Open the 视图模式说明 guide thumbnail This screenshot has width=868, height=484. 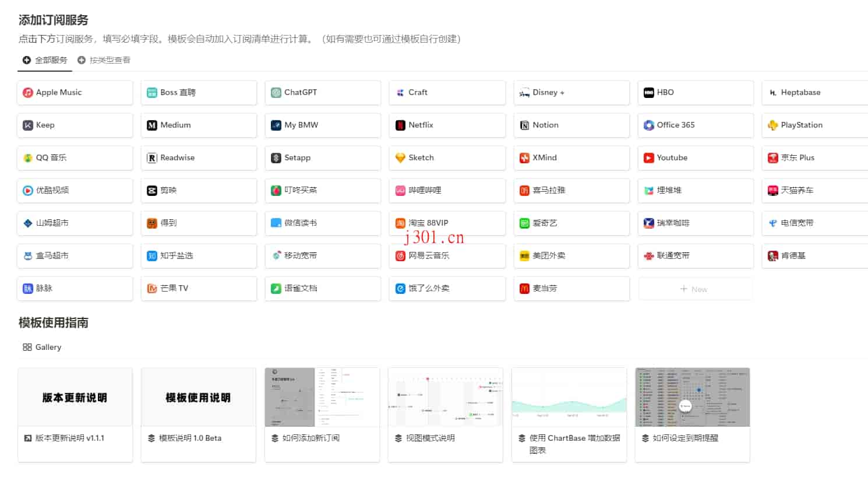click(446, 397)
